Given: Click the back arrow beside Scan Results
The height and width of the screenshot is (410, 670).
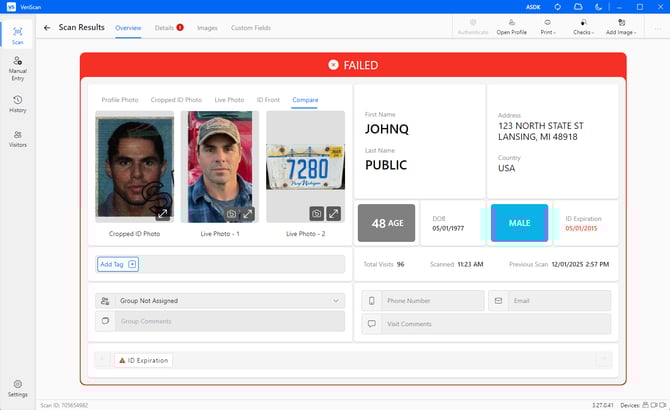Looking at the screenshot, I should click(47, 28).
